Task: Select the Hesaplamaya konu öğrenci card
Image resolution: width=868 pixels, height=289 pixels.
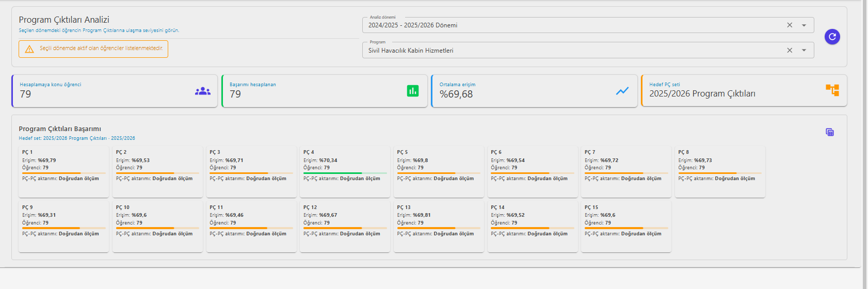Action: point(115,91)
